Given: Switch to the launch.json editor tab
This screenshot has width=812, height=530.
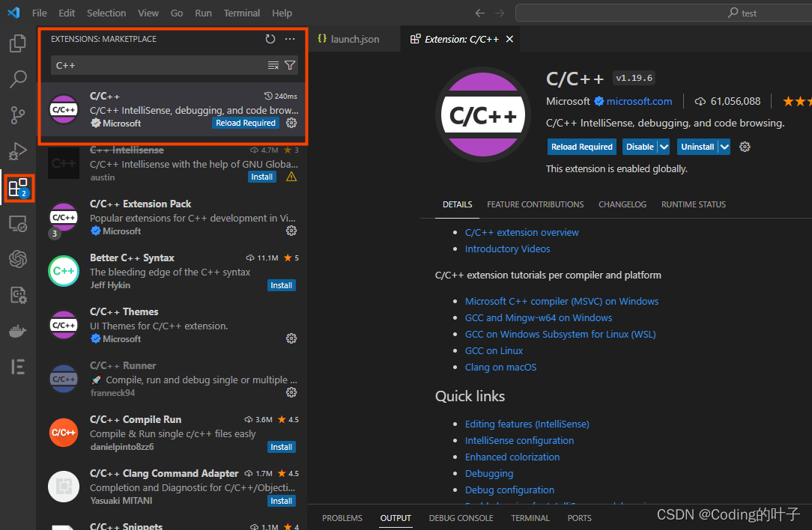Looking at the screenshot, I should coord(352,38).
